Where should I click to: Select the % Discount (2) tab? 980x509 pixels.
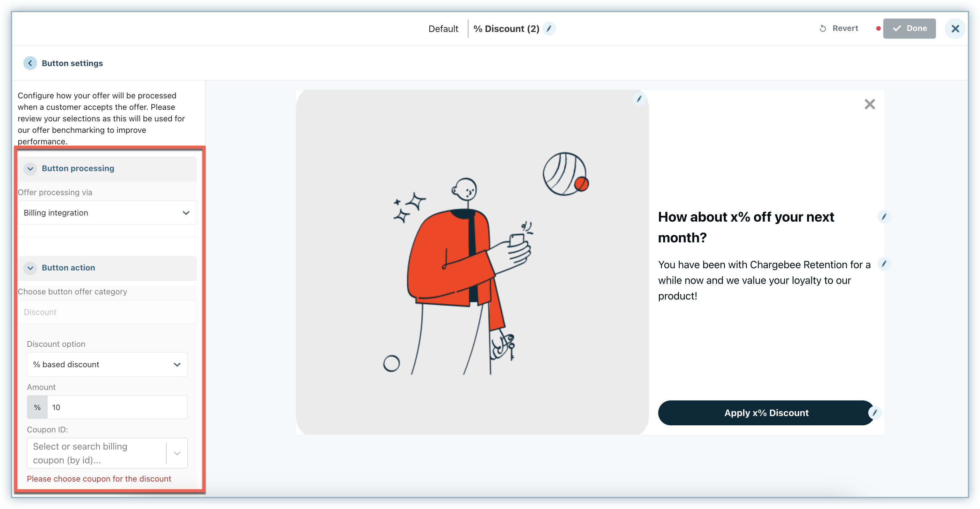point(506,29)
